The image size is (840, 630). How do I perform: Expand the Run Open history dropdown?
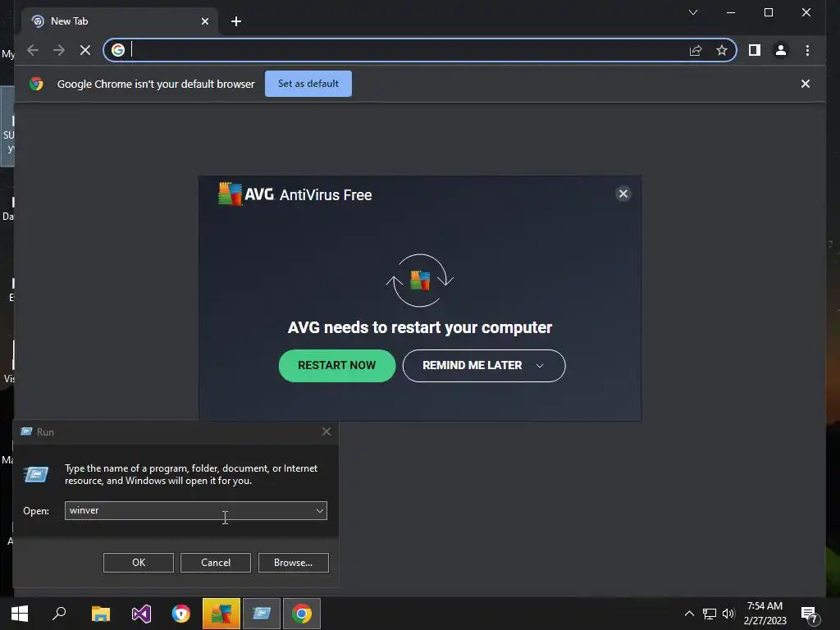click(320, 510)
